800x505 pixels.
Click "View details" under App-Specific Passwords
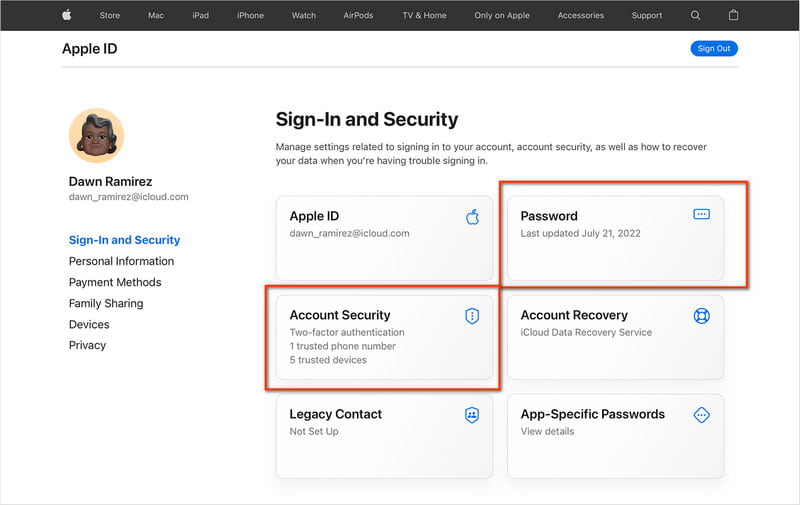[547, 432]
